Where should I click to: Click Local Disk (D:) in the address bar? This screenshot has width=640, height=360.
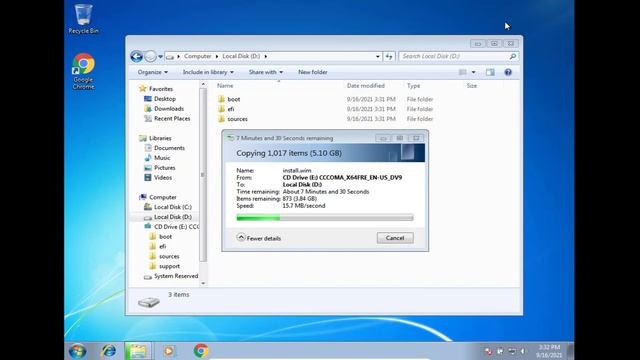coord(241,56)
